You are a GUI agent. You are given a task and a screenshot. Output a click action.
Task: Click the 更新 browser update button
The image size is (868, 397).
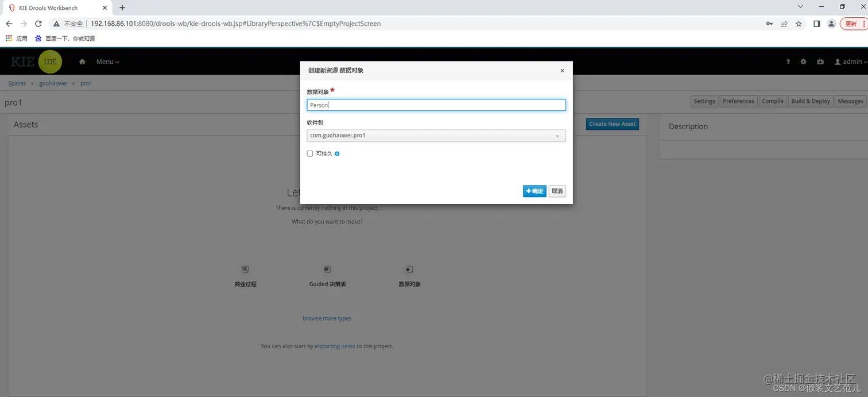click(853, 24)
